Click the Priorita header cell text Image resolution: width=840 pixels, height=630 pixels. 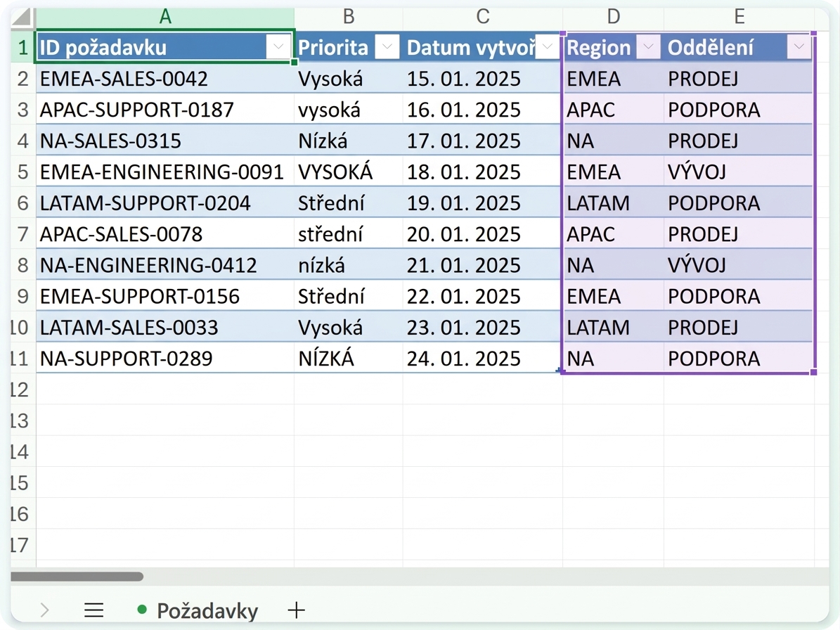tap(333, 48)
